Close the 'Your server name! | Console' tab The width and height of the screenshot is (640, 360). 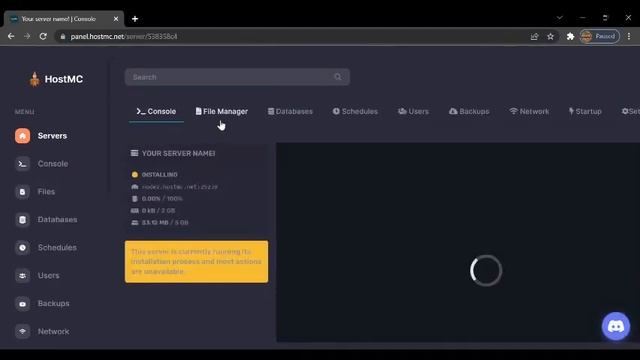pos(116,19)
